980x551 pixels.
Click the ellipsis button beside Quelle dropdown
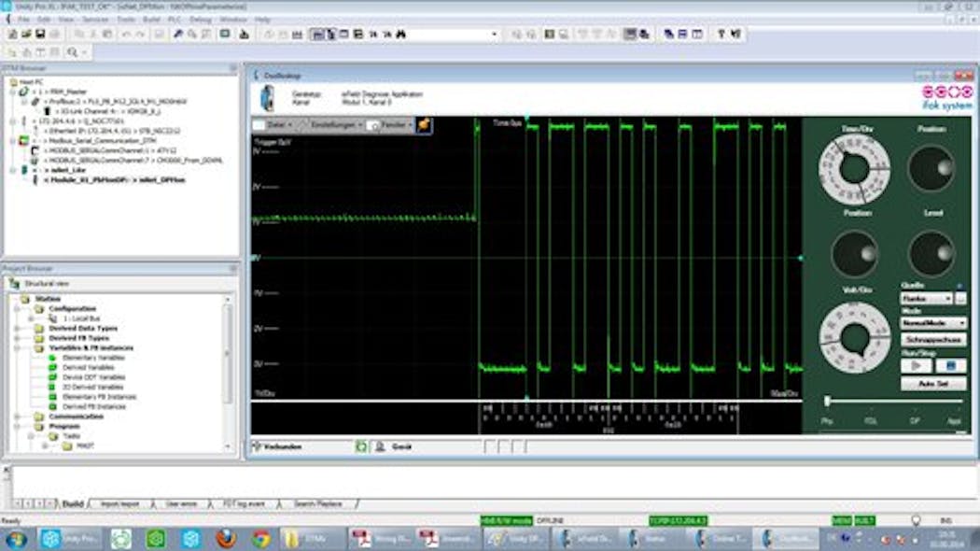click(x=960, y=299)
